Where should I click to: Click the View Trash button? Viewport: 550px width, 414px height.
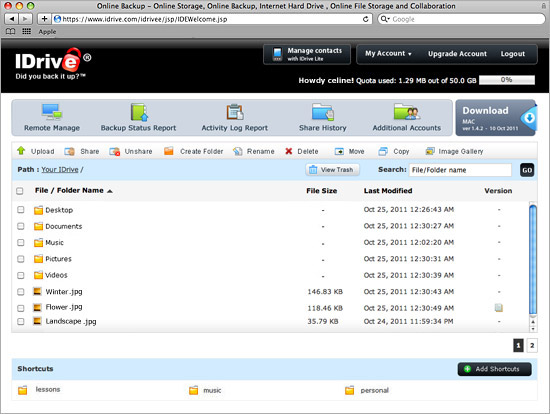pos(332,170)
